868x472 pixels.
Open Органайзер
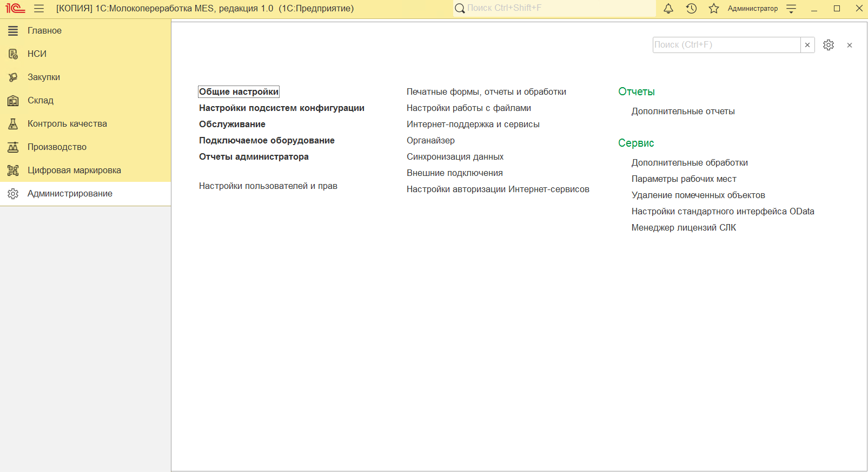coord(430,141)
